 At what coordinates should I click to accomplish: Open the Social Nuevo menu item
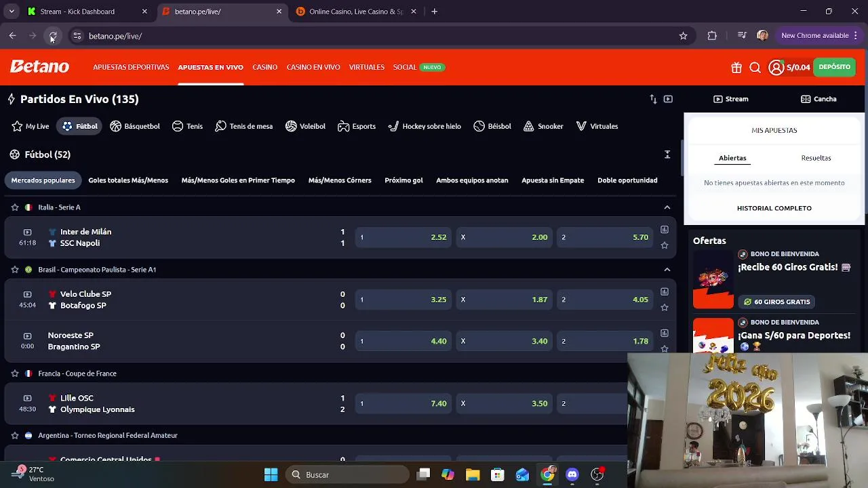[x=418, y=67]
